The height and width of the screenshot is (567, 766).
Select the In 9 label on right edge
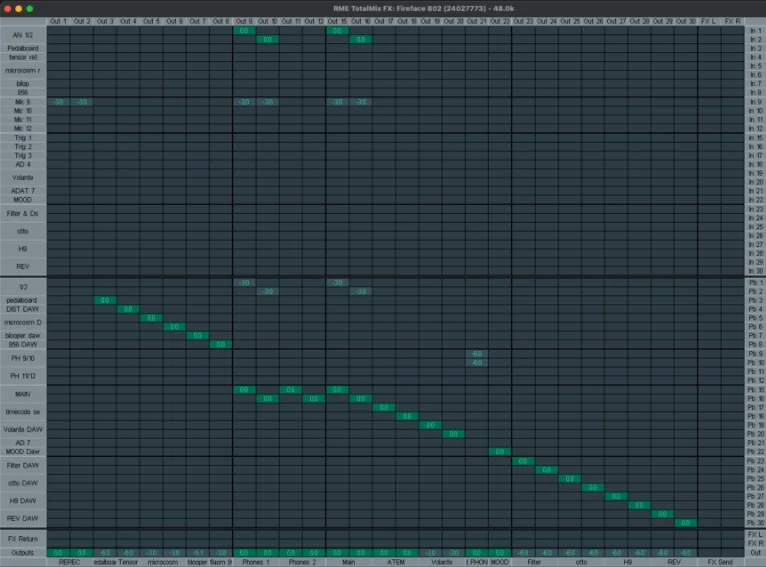pos(755,102)
